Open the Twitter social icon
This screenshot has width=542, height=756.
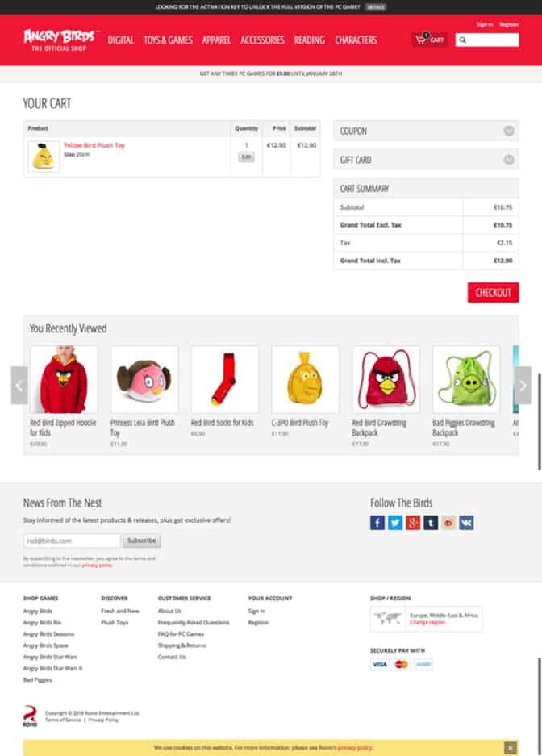click(395, 523)
